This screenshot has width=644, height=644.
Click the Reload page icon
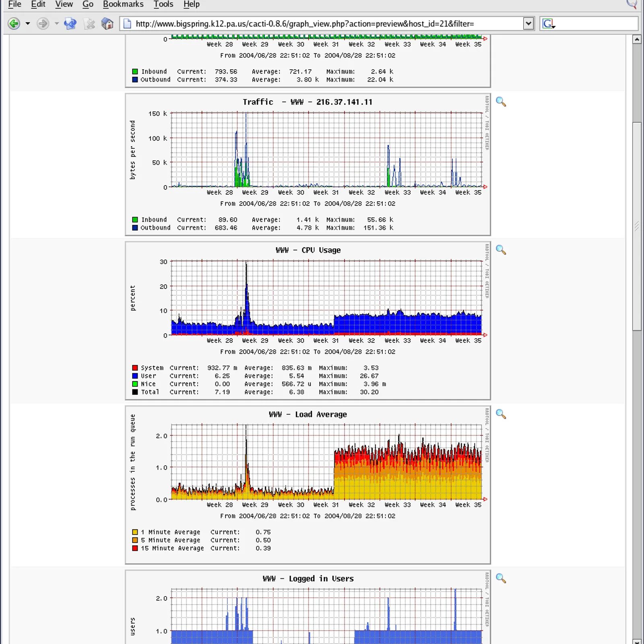coord(70,24)
